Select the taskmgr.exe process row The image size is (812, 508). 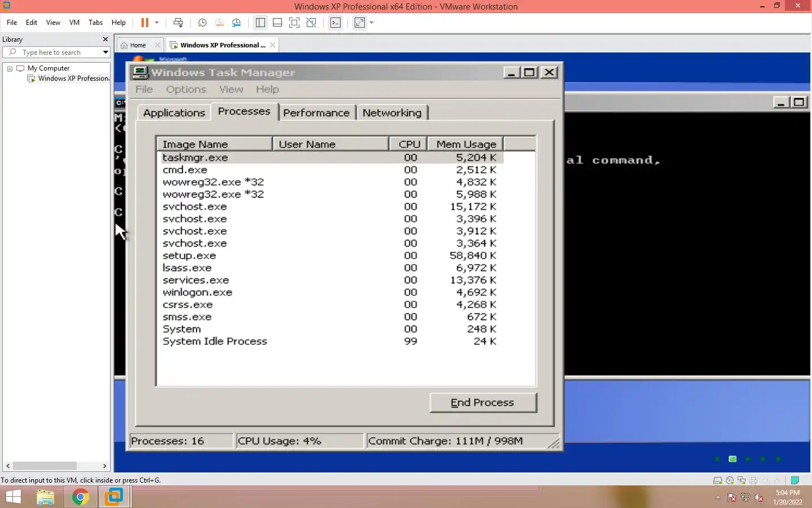coord(330,157)
